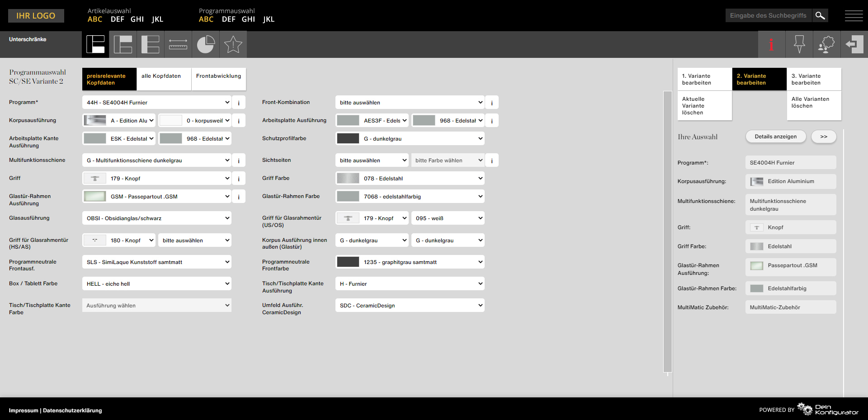The height and width of the screenshot is (420, 868).
Task: Click the 'Details anzeigen' button
Action: [x=775, y=137]
